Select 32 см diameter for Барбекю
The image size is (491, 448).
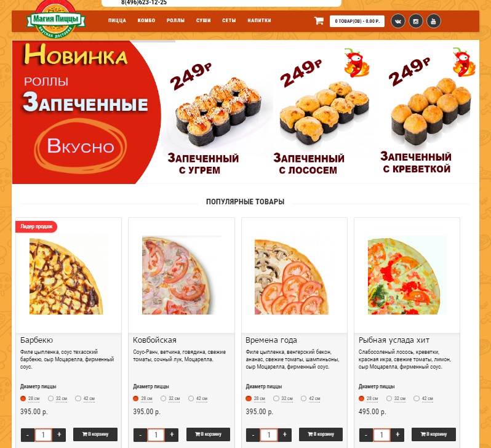click(50, 399)
